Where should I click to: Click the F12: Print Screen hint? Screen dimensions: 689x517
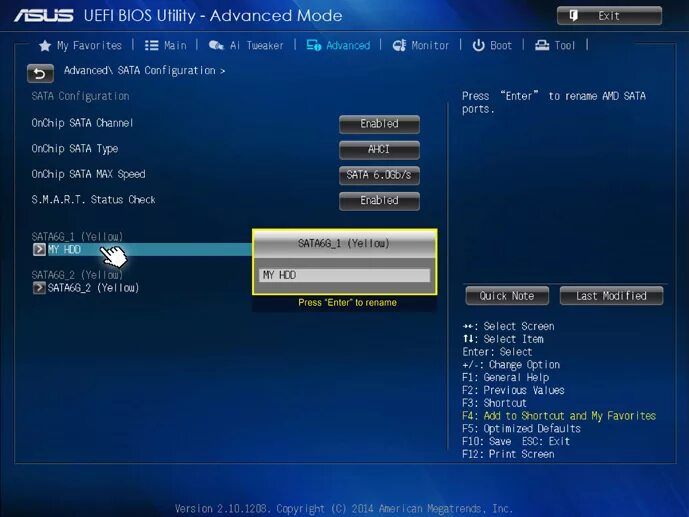[508, 454]
